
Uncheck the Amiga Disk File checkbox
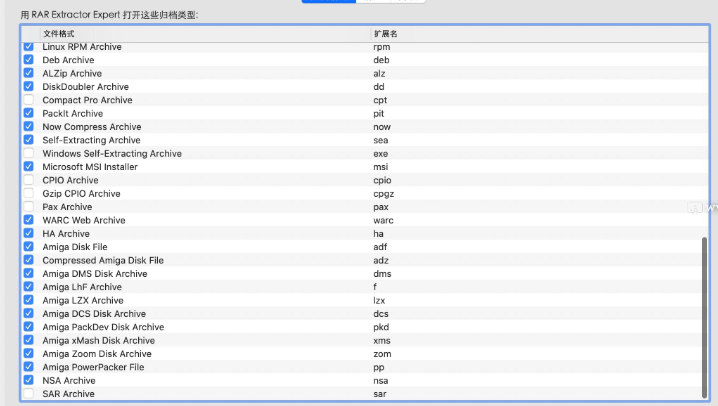coord(28,246)
